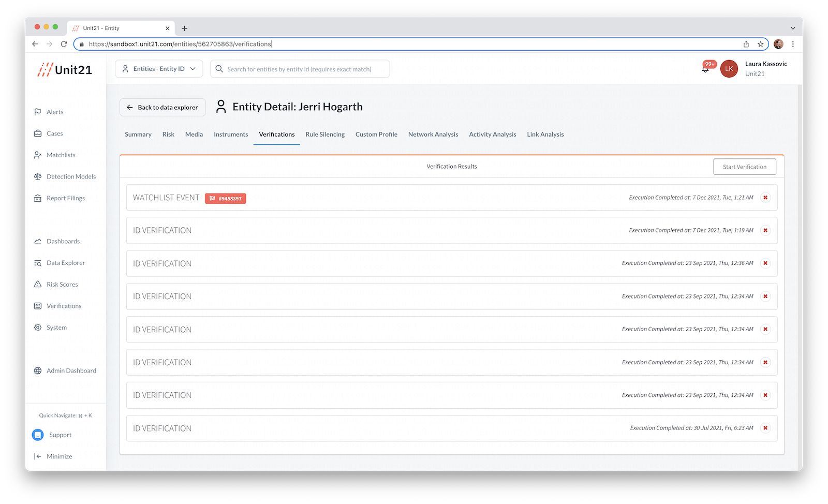Open the Custom Profile tab

[x=376, y=135]
